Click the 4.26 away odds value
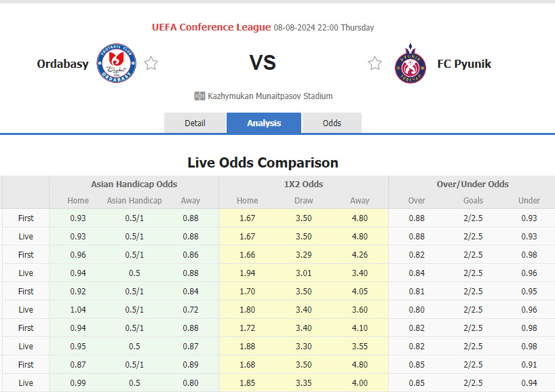 pos(360,254)
